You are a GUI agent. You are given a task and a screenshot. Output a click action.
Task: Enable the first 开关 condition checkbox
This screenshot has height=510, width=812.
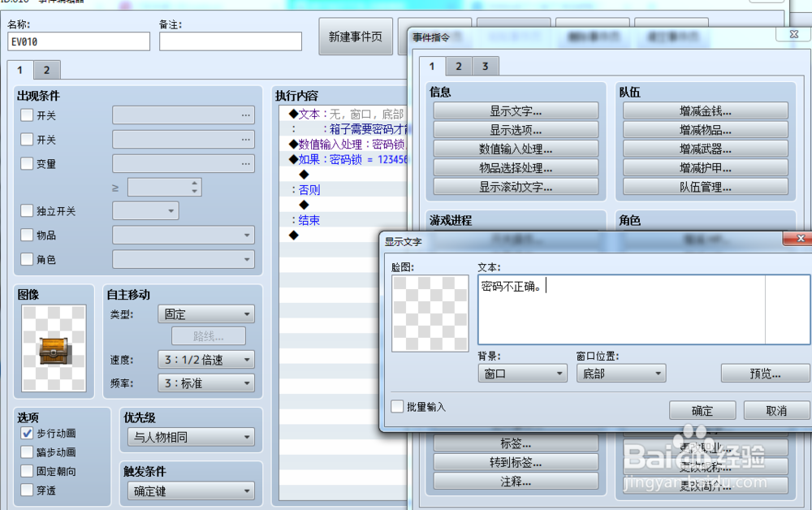click(27, 115)
